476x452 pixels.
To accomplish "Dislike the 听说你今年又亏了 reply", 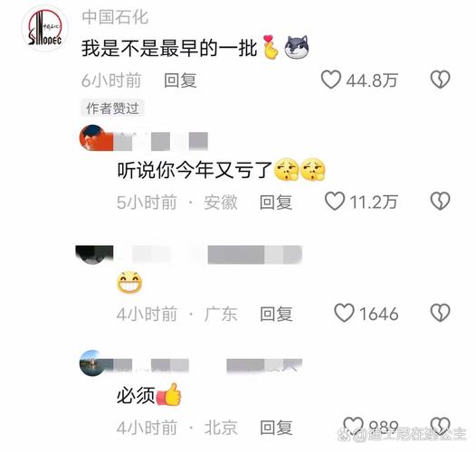I will coord(440,201).
